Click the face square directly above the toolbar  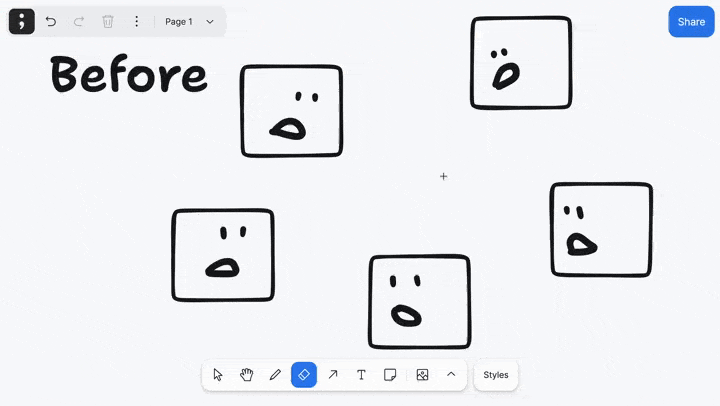(420, 302)
